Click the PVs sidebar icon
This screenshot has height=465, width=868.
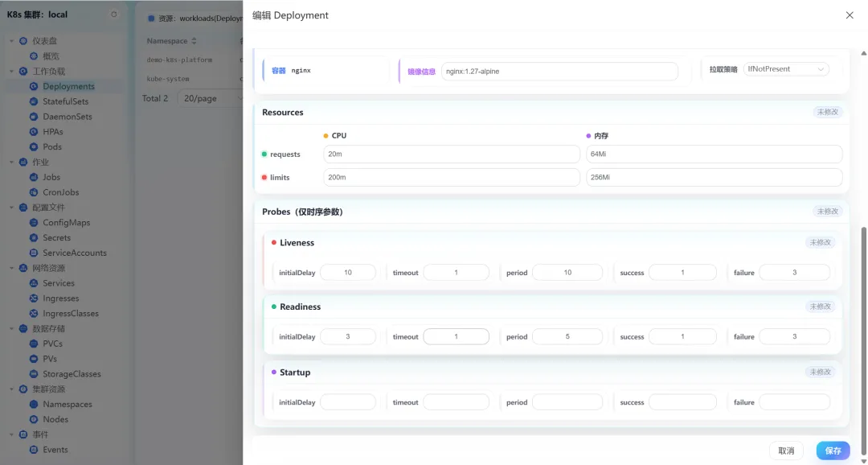(34, 359)
